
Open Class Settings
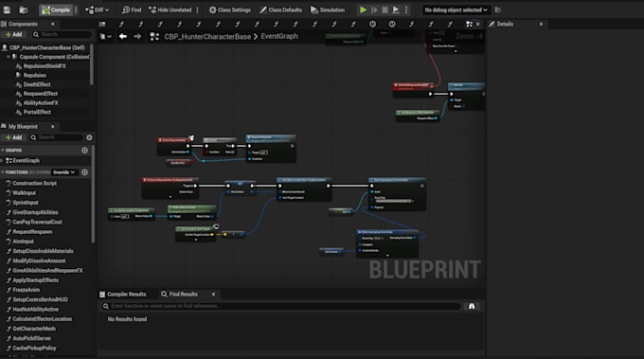229,9
